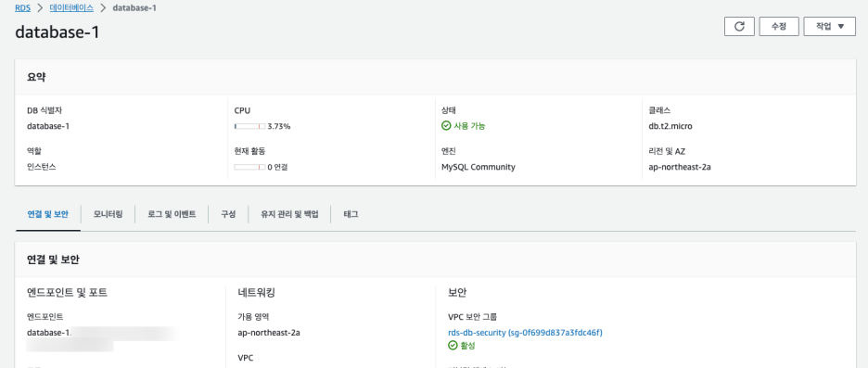Click ap-northeast-2a under 리전 및 AZ
The image size is (868, 368).
[x=680, y=167]
